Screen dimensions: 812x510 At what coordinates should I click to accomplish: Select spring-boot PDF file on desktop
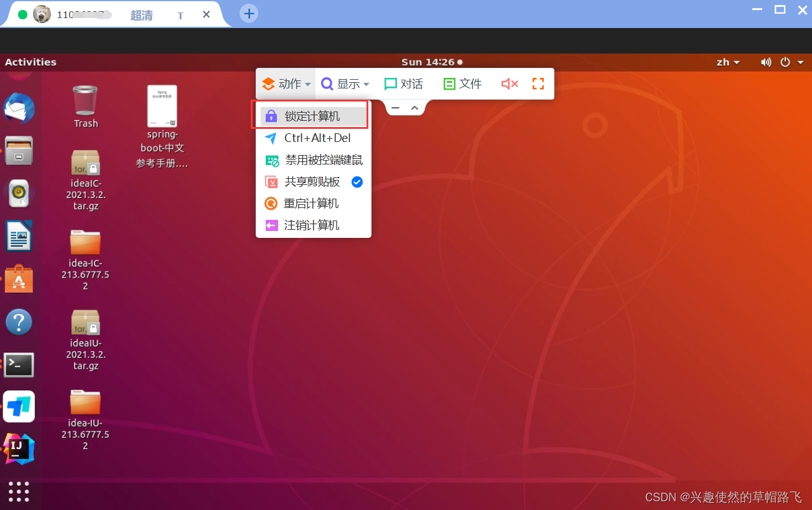tap(162, 127)
